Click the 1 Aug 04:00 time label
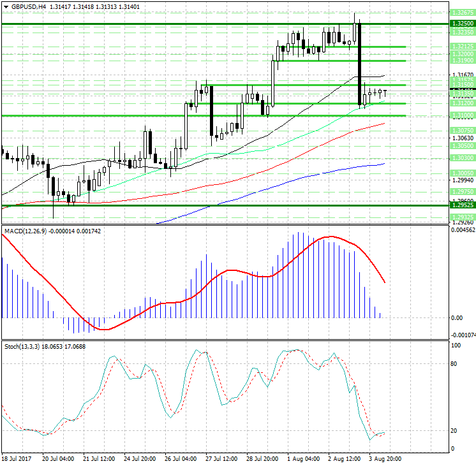The height and width of the screenshot is (466, 476). click(x=304, y=459)
